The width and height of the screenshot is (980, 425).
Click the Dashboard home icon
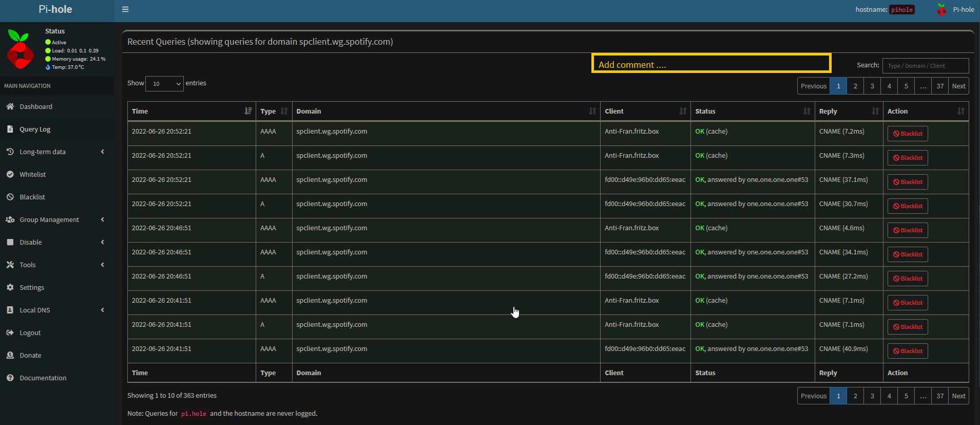10,106
